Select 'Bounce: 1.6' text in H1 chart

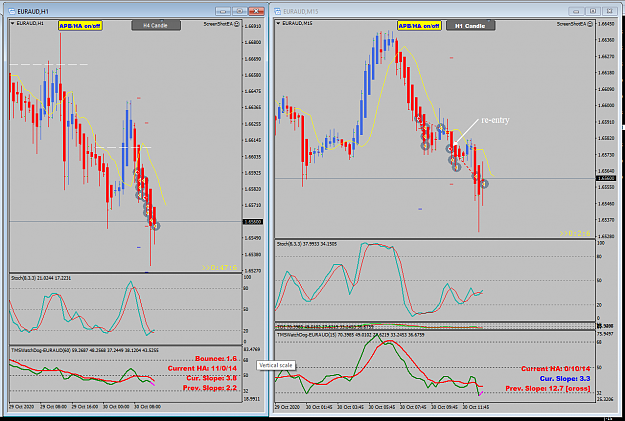(216, 358)
